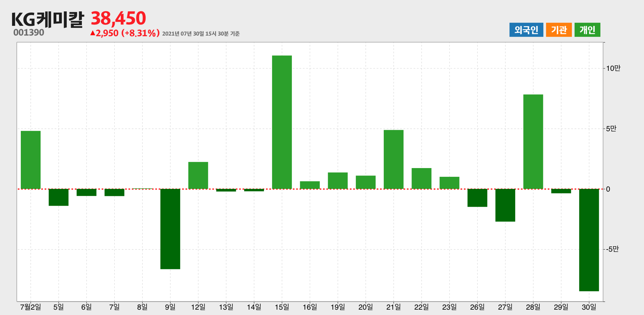This screenshot has height=315, width=644.
Task: Select the 외국인 legend button
Action: coord(526,30)
